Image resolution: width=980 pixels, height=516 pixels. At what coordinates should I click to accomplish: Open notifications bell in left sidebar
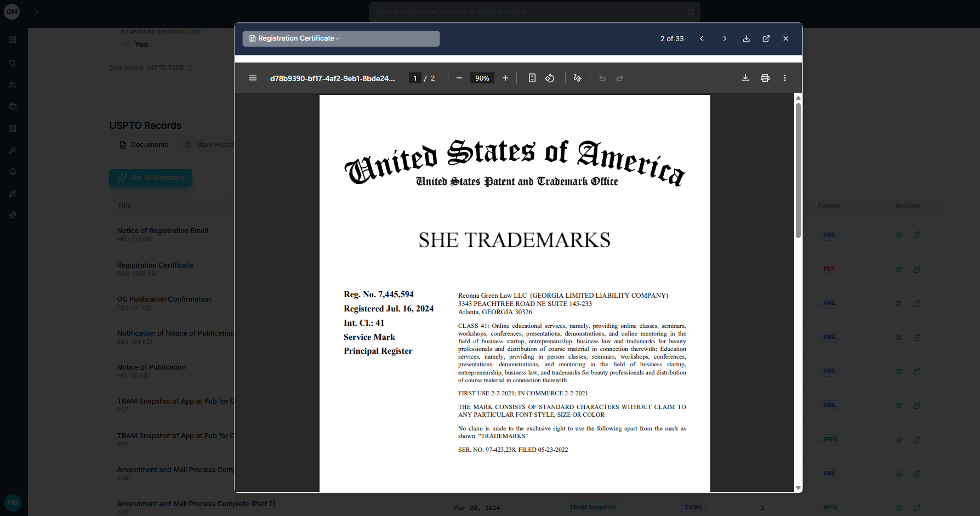point(13,172)
